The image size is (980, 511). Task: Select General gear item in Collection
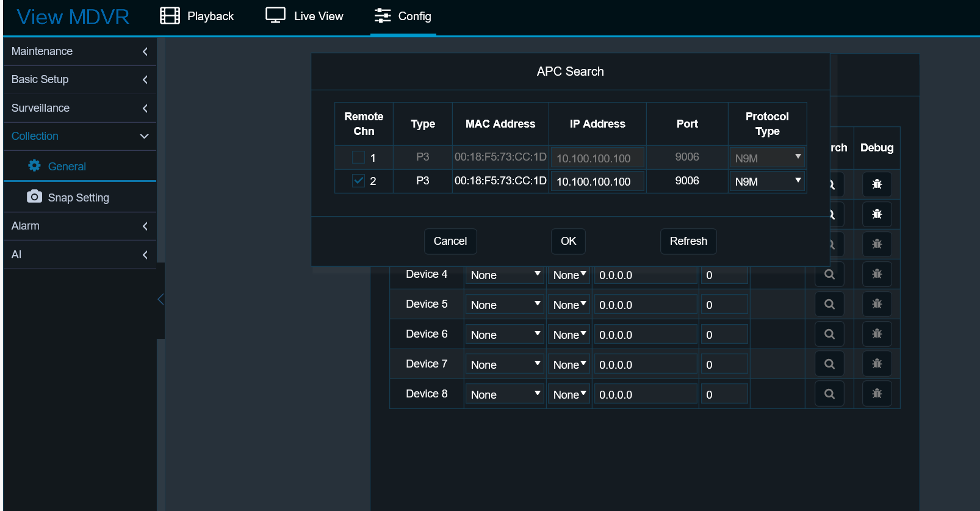tap(67, 166)
